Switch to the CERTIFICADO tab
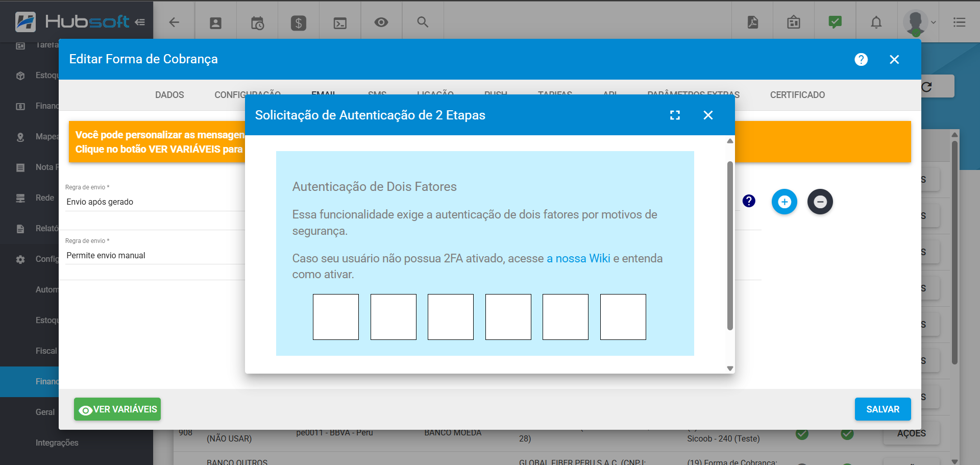Screen dimensions: 980x465 click(x=797, y=95)
